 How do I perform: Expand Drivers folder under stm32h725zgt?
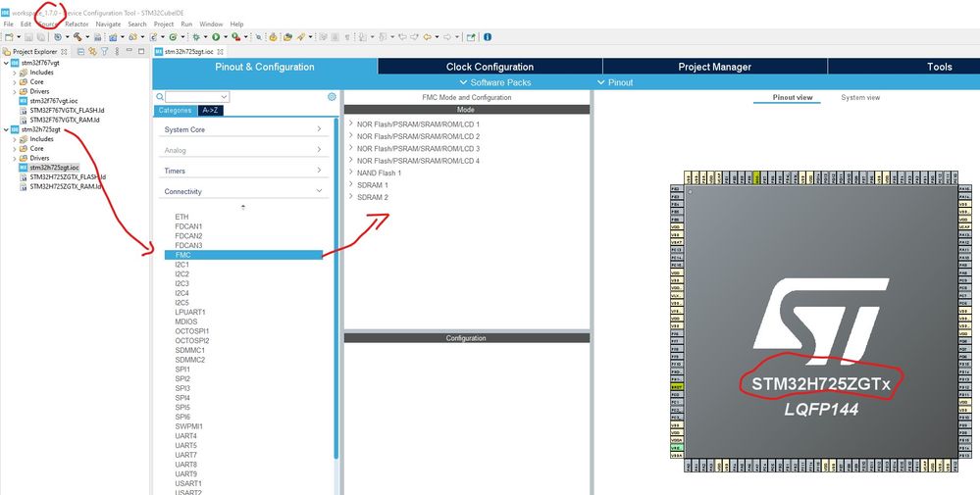tap(15, 159)
